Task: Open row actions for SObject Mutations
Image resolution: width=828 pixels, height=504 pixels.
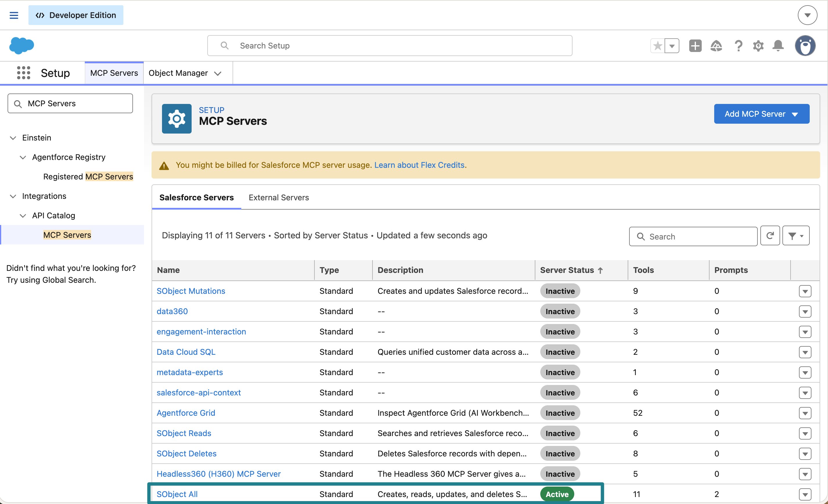Action: coord(805,291)
